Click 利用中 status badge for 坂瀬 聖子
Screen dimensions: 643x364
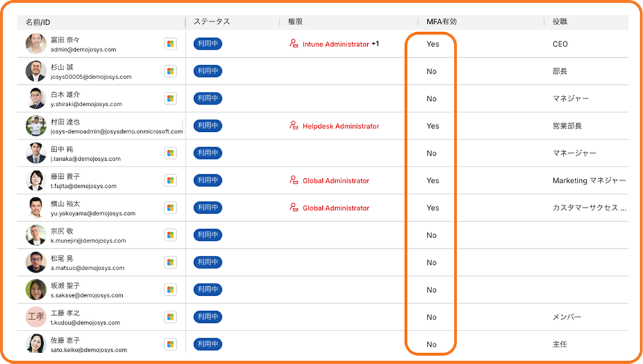[208, 289]
